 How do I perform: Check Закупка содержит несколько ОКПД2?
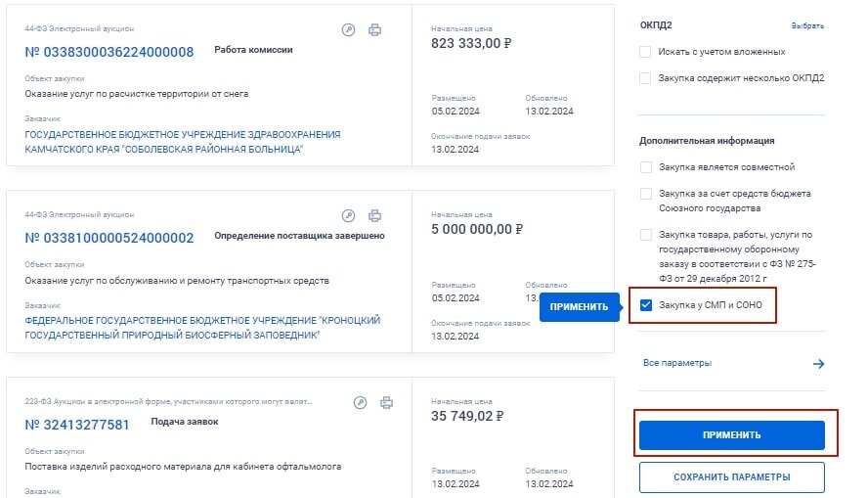[645, 78]
